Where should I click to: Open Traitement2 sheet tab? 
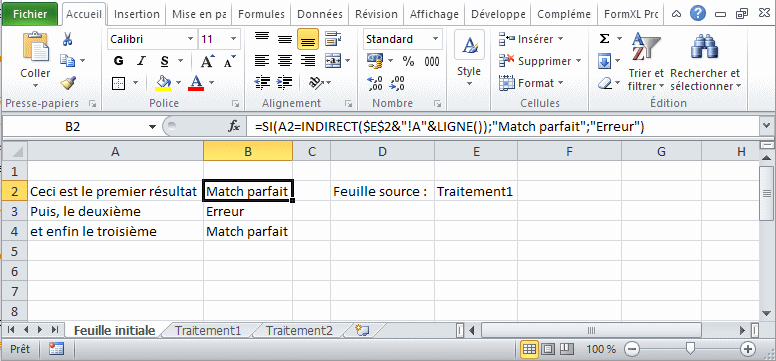(x=299, y=330)
